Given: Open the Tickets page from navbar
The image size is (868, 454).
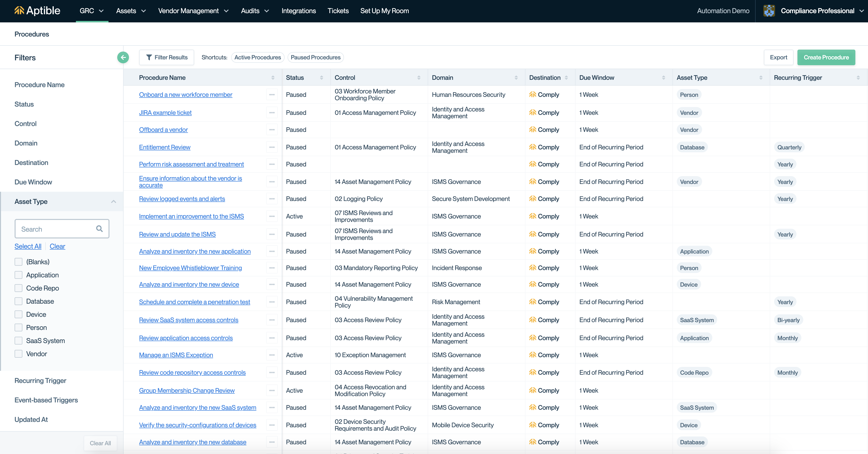Looking at the screenshot, I should (x=338, y=11).
